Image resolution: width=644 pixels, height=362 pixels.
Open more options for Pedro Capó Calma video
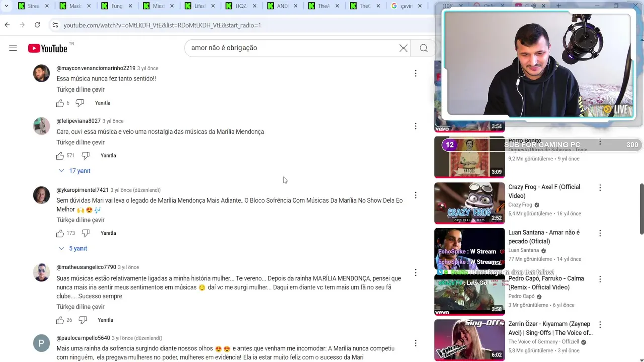pos(600,279)
